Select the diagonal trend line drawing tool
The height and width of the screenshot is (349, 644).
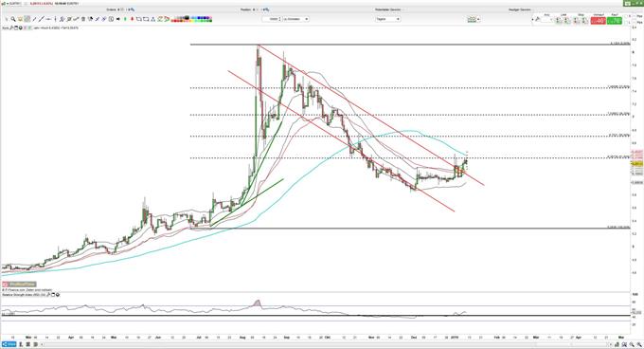click(x=41, y=19)
